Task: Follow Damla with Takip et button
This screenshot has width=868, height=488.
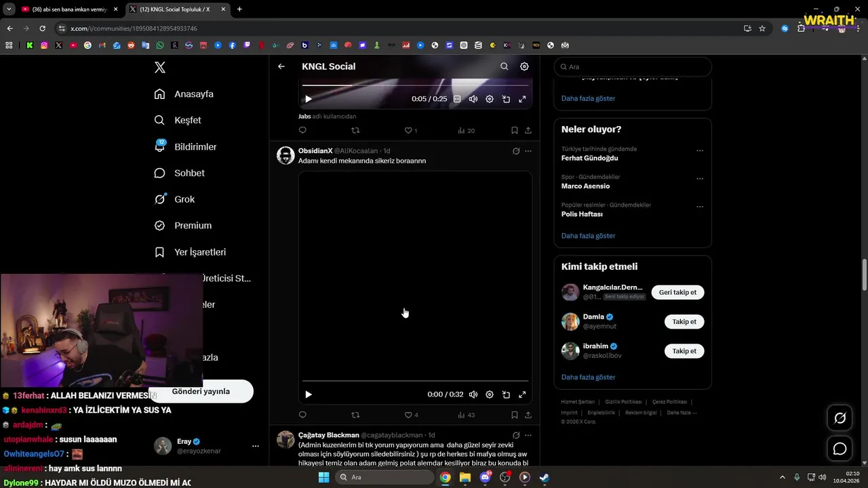Action: [x=684, y=322]
